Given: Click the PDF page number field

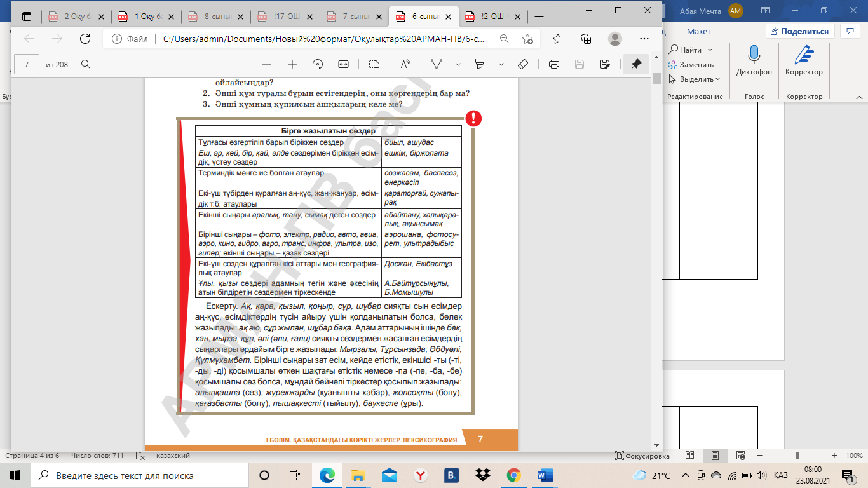Looking at the screenshot, I should [x=27, y=64].
